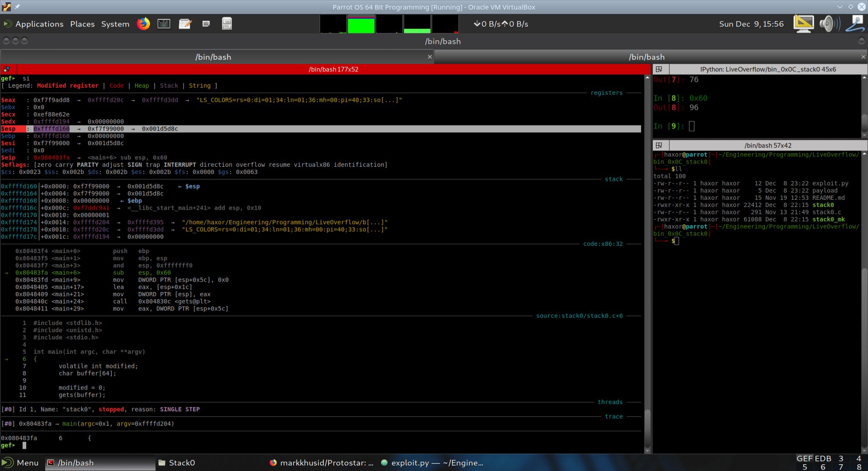Switch to the first /bin/bash tab

tap(213, 57)
